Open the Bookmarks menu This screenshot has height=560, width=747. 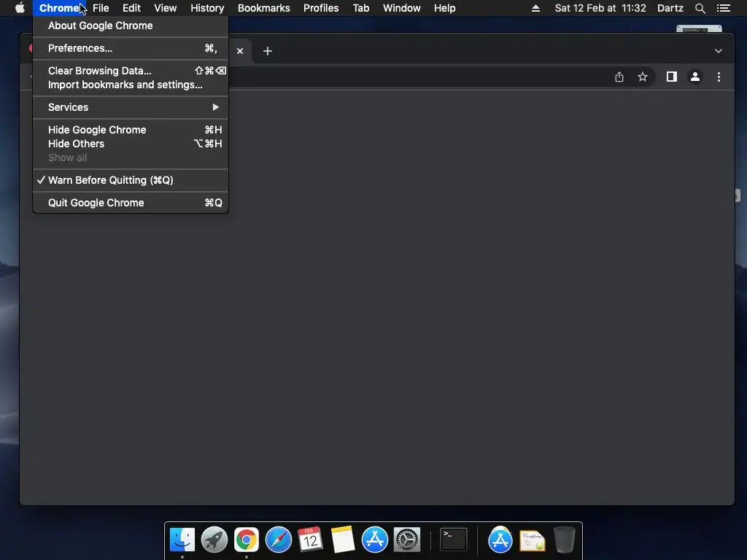point(263,8)
